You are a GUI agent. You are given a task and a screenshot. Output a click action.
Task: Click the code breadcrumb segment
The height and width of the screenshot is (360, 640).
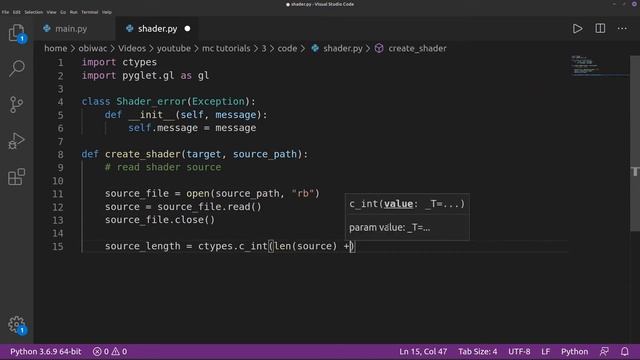287,48
